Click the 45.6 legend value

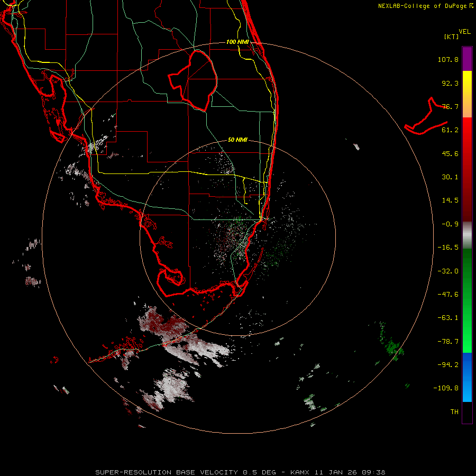[450, 153]
